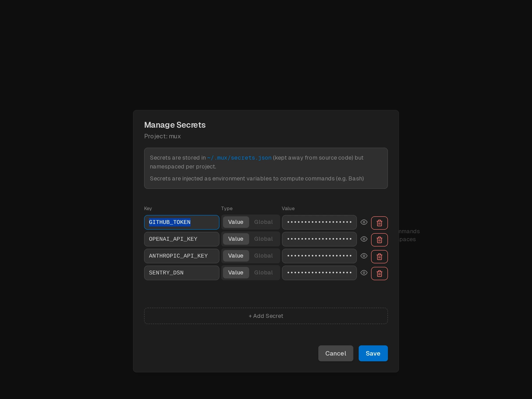Screen dimensions: 532x399
Task: Edit the SENTRY_DSN key field
Action: click(x=181, y=273)
